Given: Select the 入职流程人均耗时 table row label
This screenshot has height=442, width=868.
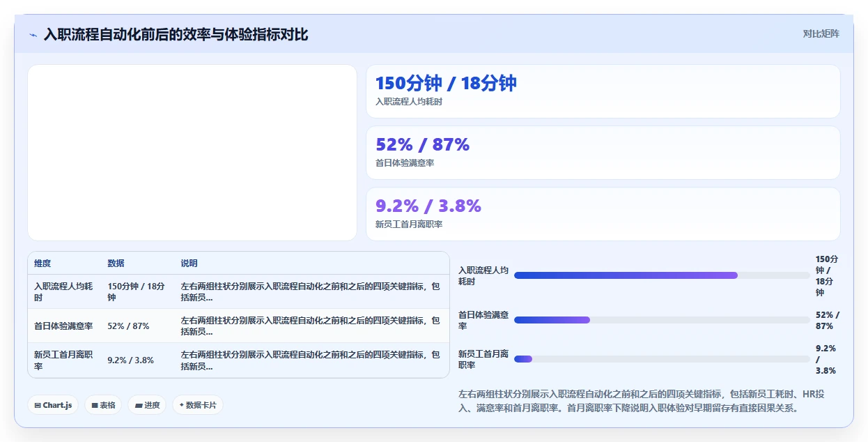Looking at the screenshot, I should tap(63, 291).
